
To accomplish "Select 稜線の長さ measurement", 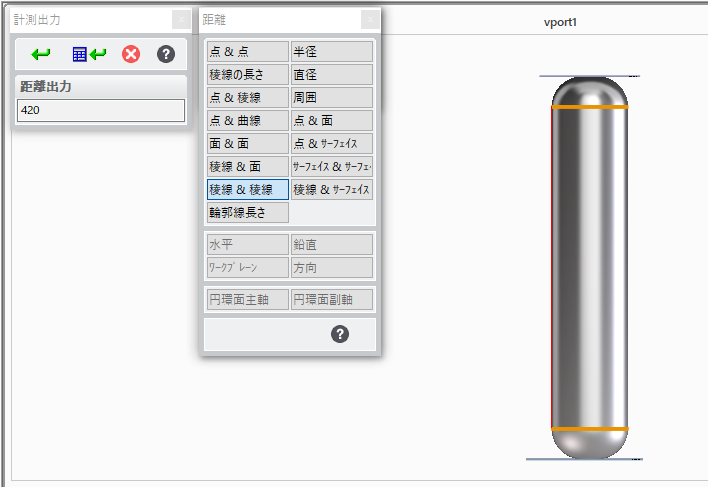I will [x=247, y=75].
